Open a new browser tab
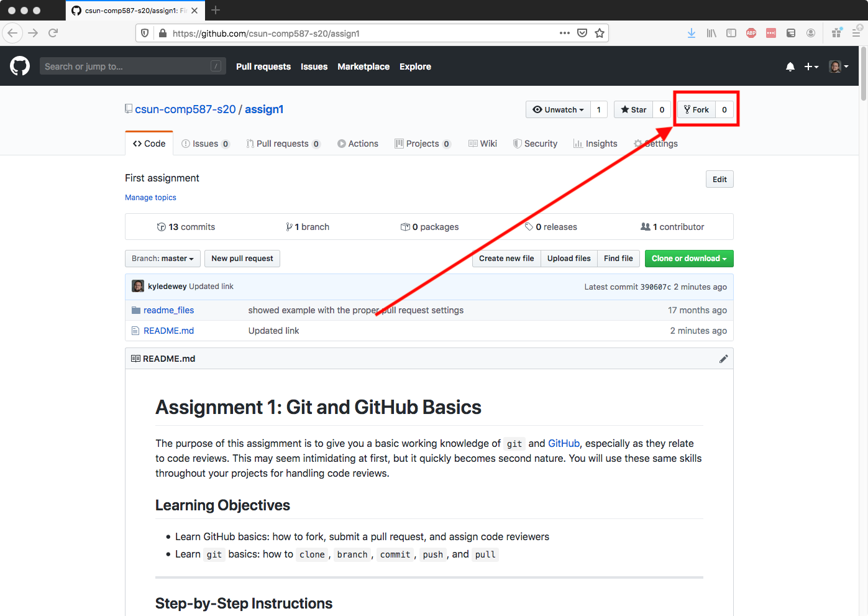The width and height of the screenshot is (868, 616). point(216,10)
